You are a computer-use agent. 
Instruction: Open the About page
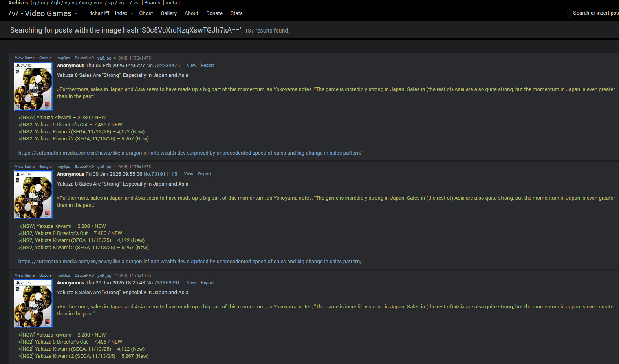click(191, 13)
